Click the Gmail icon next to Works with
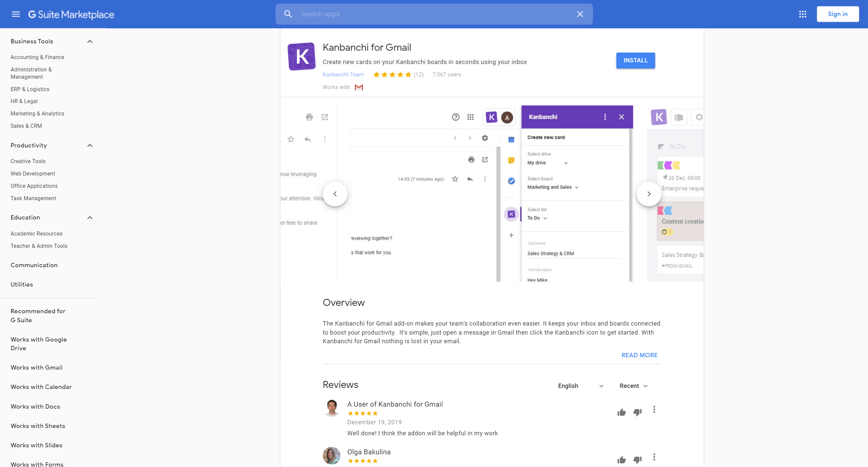The width and height of the screenshot is (868, 467). pos(359,87)
